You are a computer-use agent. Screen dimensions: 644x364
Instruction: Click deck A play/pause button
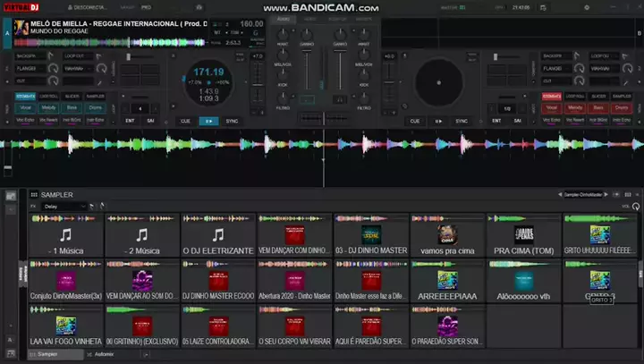click(208, 122)
